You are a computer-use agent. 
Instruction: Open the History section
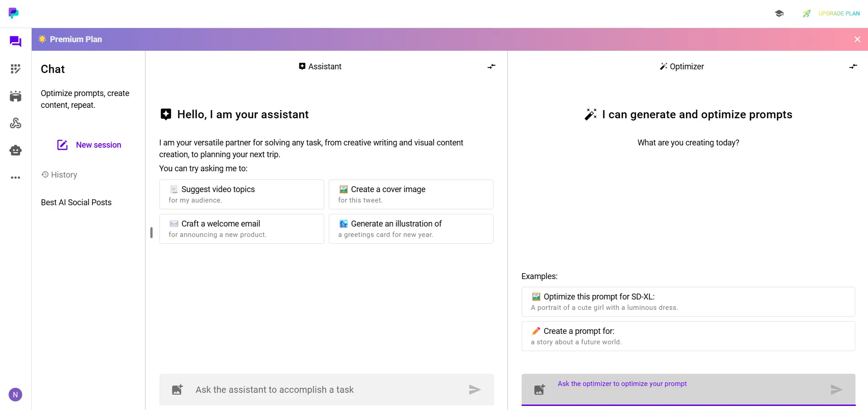pos(59,175)
